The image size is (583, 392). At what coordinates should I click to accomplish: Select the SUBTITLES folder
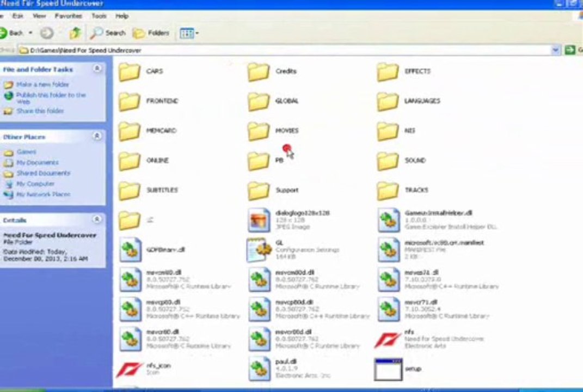coord(149,191)
